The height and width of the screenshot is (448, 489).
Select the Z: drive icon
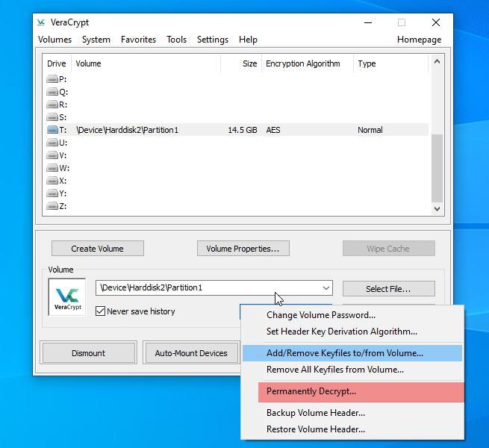[x=52, y=206]
